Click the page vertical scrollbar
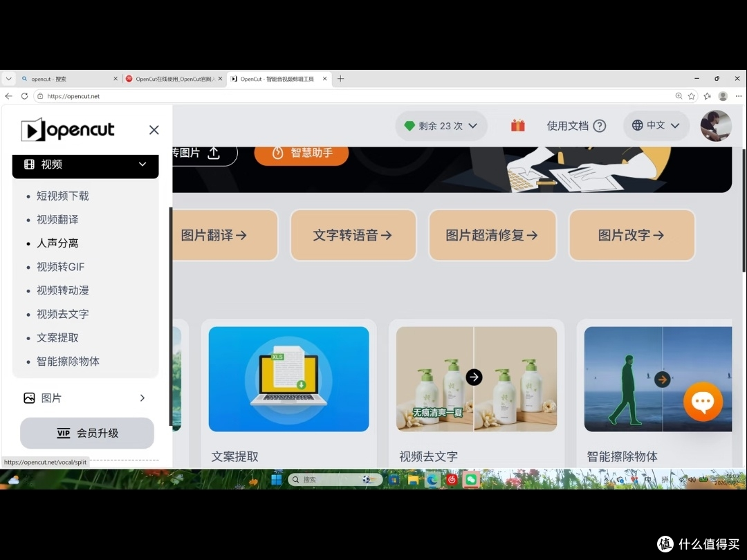This screenshot has width=747, height=560. 743,210
